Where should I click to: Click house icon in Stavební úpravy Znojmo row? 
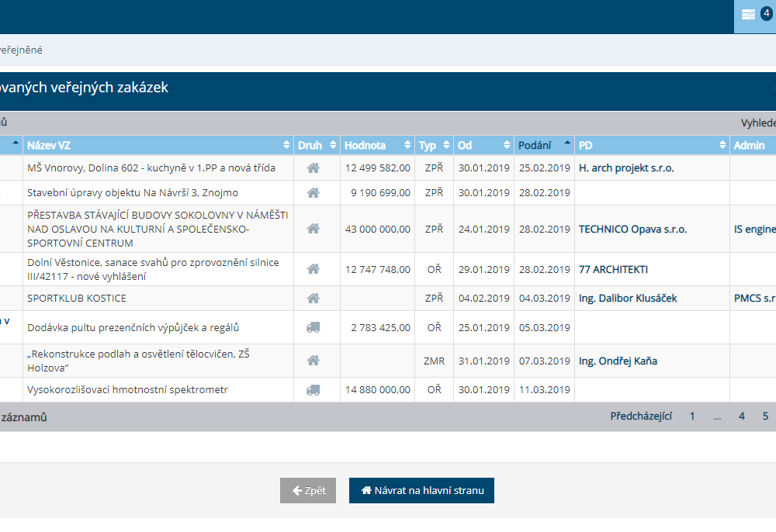coord(314,192)
